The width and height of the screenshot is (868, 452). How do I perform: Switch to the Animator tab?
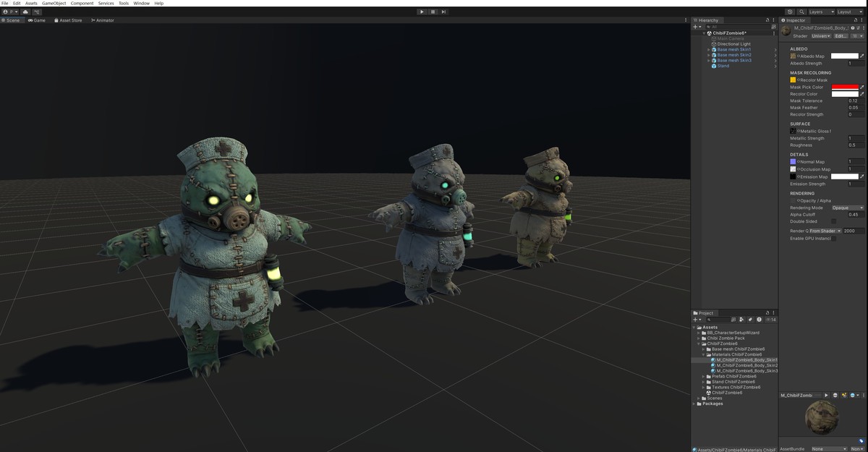pyautogui.click(x=103, y=20)
